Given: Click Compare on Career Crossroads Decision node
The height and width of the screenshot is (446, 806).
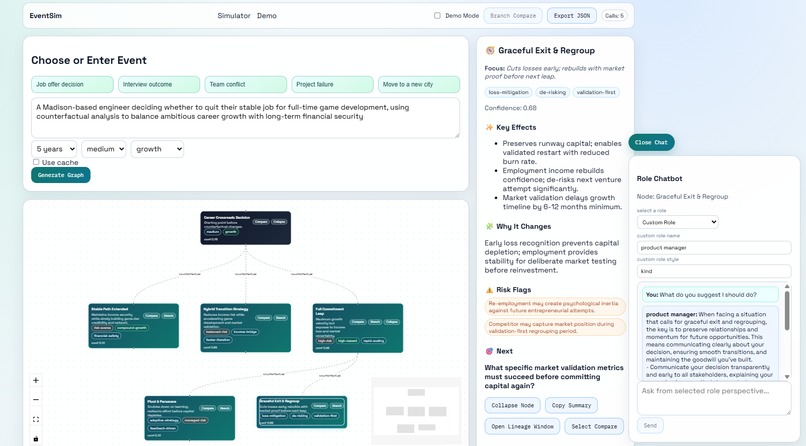Looking at the screenshot, I should 261,221.
